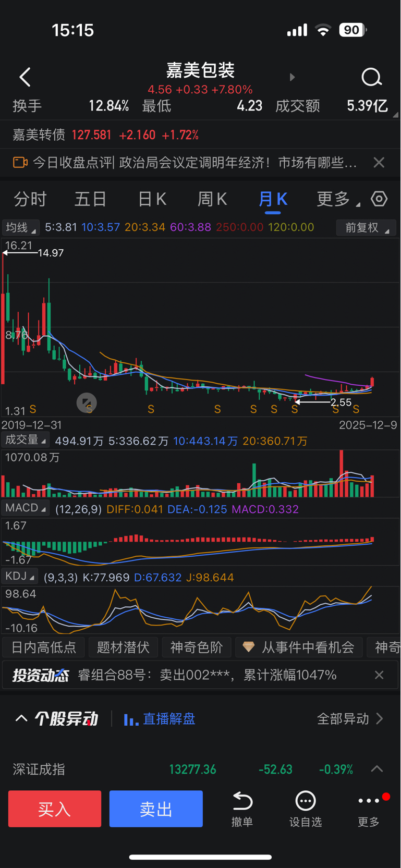The image size is (401, 868).
Task: Tap the 卖出 sell button
Action: tap(156, 809)
